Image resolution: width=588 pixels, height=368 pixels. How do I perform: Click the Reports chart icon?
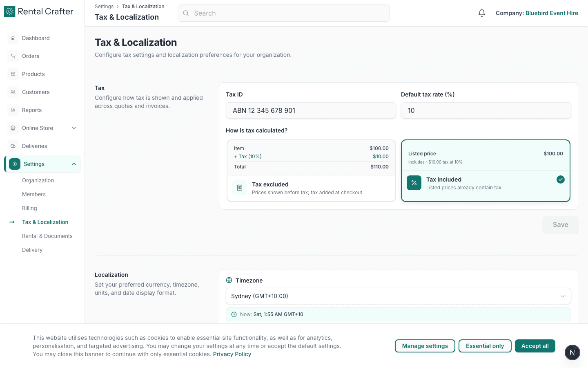[x=13, y=110]
